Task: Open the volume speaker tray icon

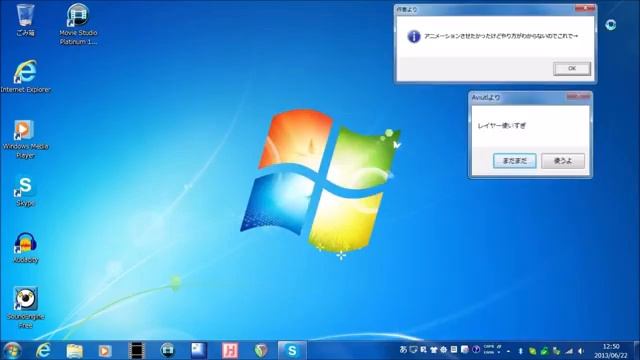Action: click(x=581, y=351)
